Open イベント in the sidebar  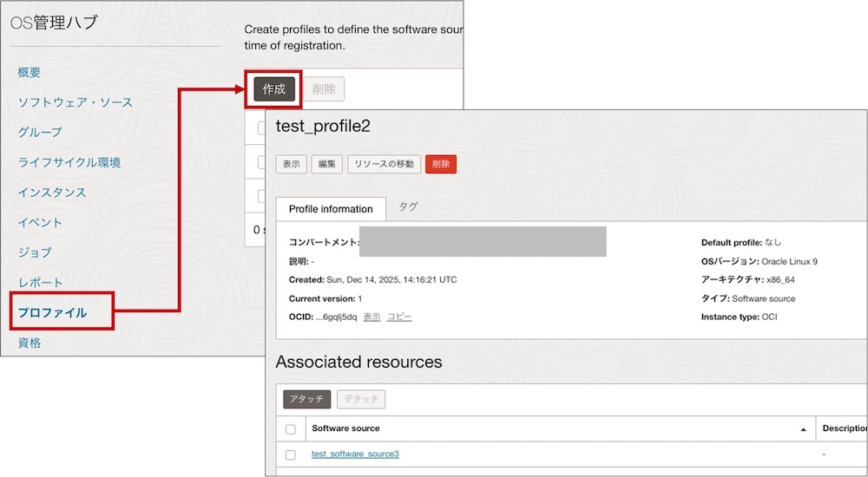click(40, 222)
